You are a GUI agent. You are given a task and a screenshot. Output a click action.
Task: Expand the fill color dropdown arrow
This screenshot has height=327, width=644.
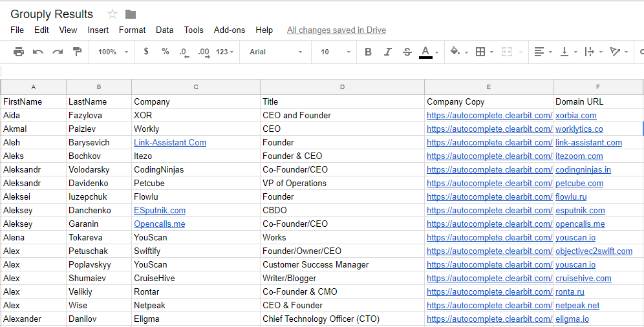[x=466, y=52]
